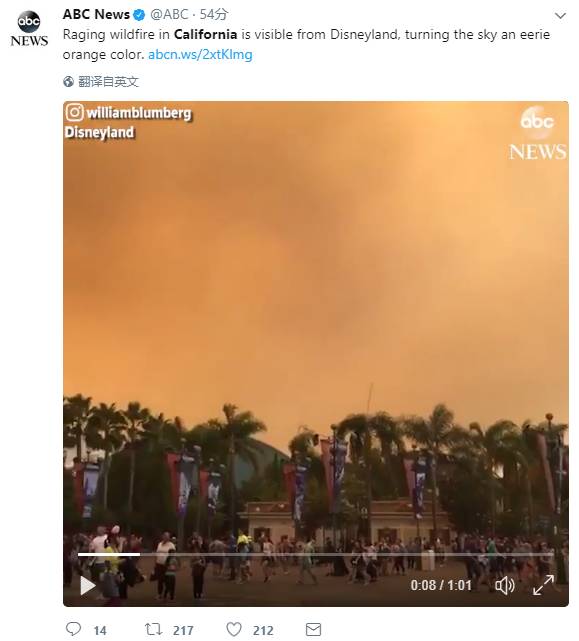
Task: Click the Instagram logo in video
Action: tap(74, 112)
